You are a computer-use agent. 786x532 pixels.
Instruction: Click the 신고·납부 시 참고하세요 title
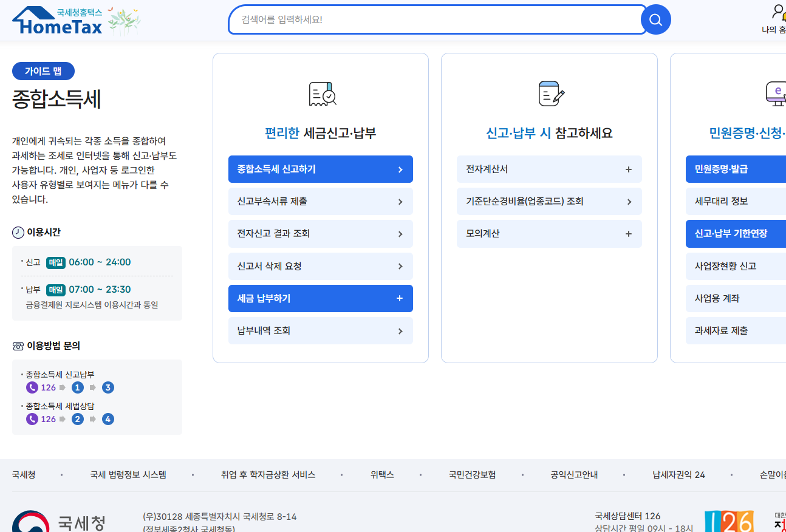pos(549,133)
